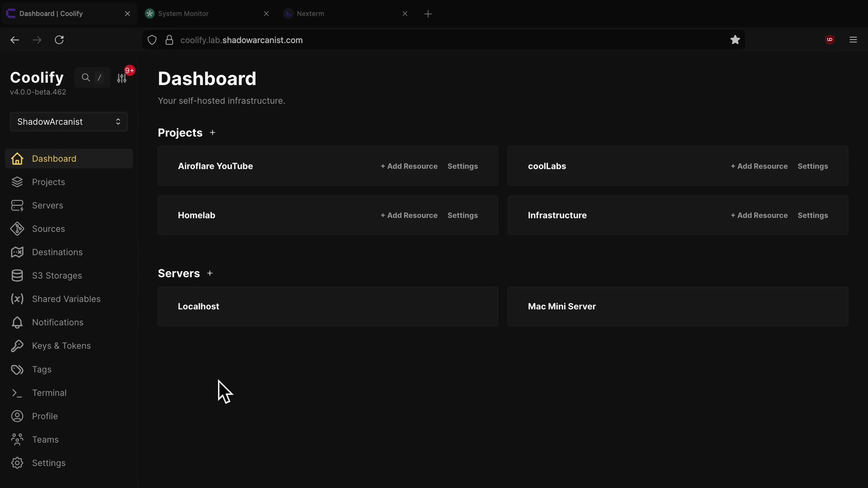Open Settings for Airoflare YouTube project
Viewport: 868px width, 488px height.
[x=462, y=166]
